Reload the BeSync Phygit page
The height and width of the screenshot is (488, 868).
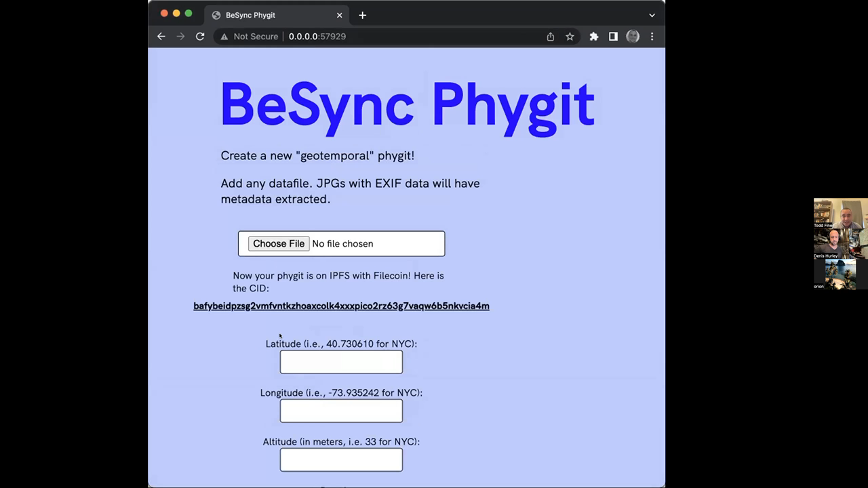tap(200, 37)
